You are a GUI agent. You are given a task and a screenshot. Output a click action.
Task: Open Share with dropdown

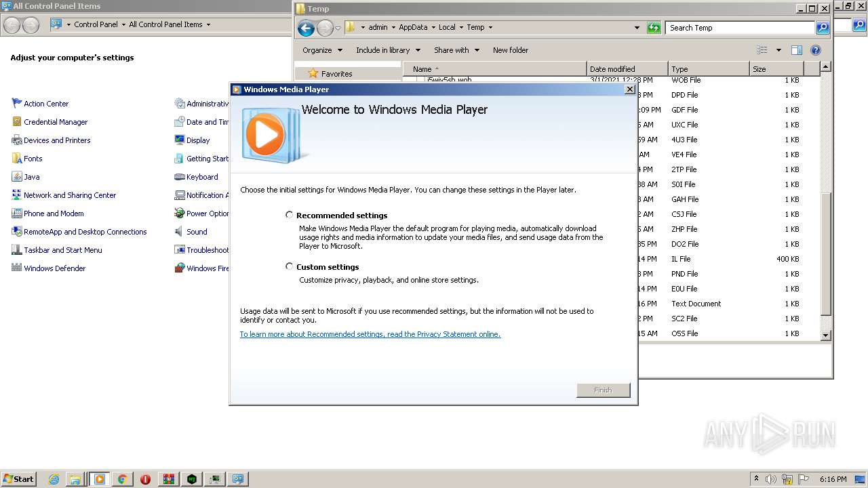pyautogui.click(x=456, y=50)
